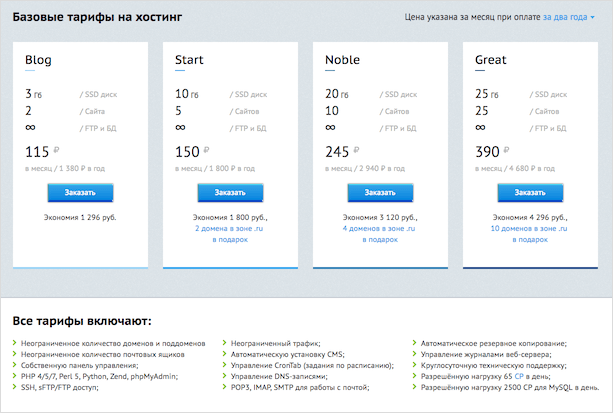Click the infinity icon in the Great card
The width and height of the screenshot is (613, 413).
(x=480, y=127)
